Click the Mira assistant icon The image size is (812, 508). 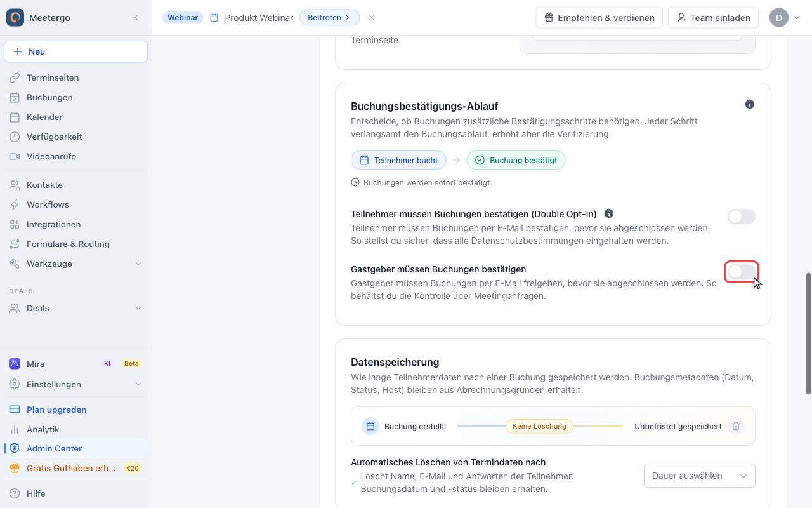[15, 364]
